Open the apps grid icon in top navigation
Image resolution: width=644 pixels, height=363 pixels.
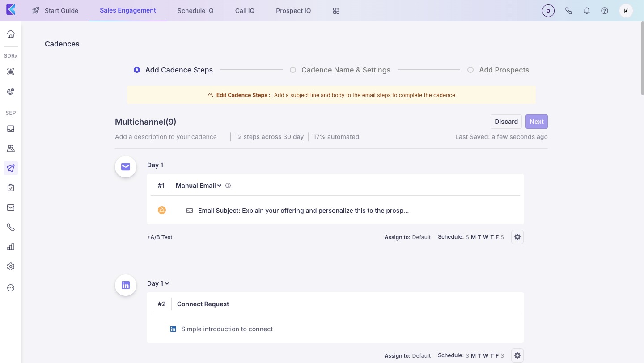coord(336,11)
